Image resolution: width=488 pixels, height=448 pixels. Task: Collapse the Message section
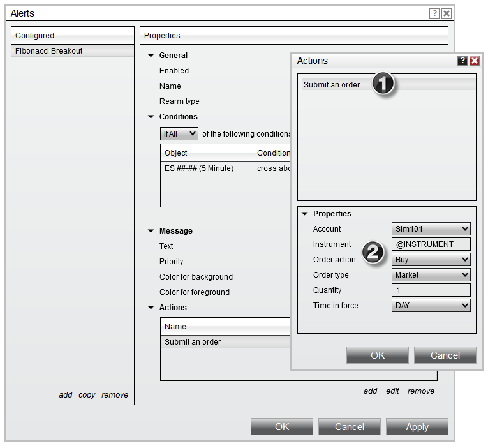point(151,231)
